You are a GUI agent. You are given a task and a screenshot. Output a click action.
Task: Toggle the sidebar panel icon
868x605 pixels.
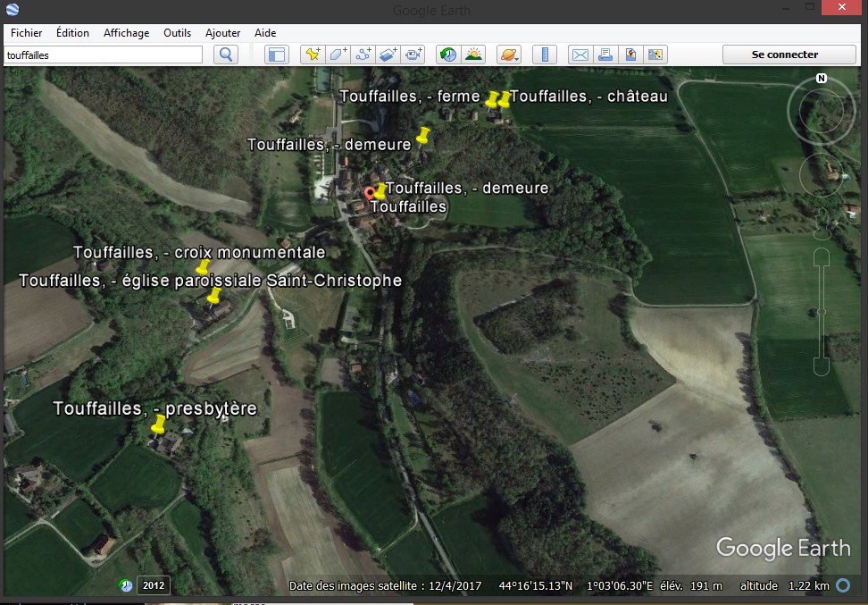pyautogui.click(x=276, y=55)
